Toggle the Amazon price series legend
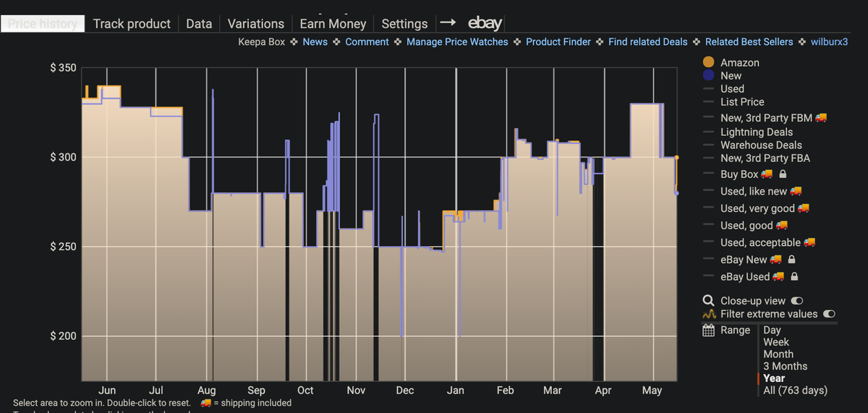The image size is (868, 413). (731, 63)
